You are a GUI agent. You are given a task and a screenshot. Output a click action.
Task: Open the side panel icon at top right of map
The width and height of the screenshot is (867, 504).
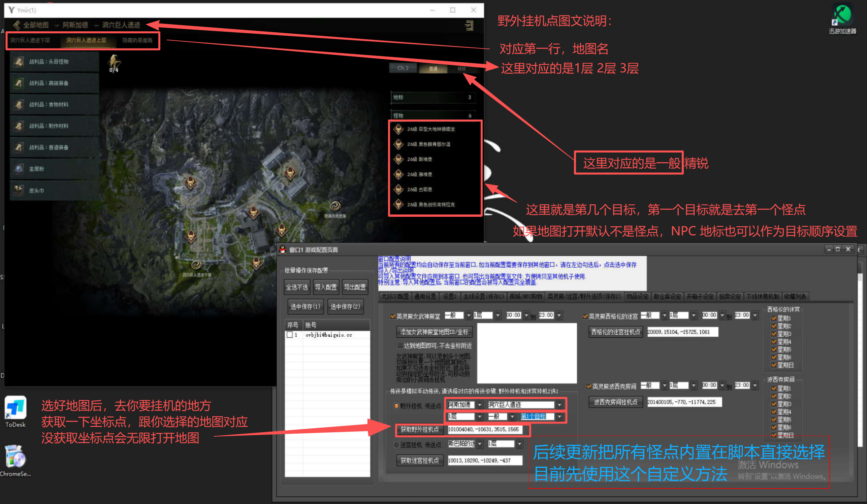point(469,25)
